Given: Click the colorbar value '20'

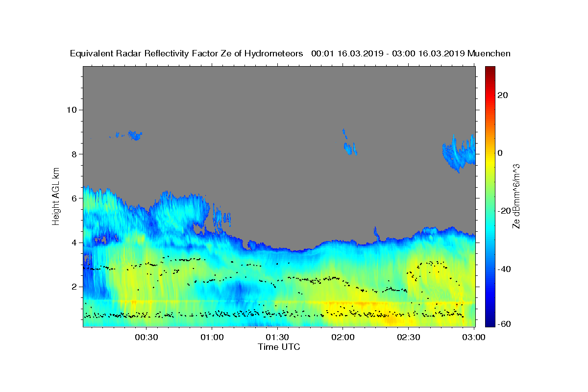Looking at the screenshot, I should tap(502, 95).
